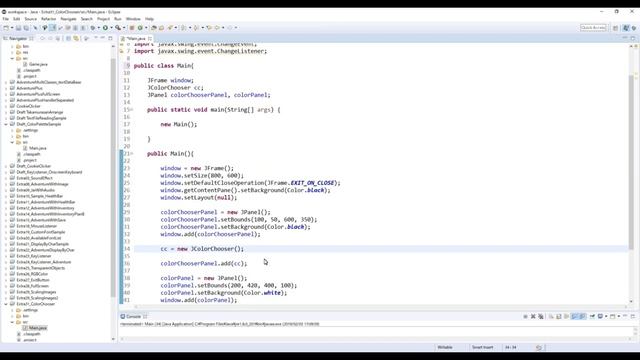Viewport: 640px width, 360px height.
Task: Select the Draft_CookieClicker project
Action: tap(33, 166)
